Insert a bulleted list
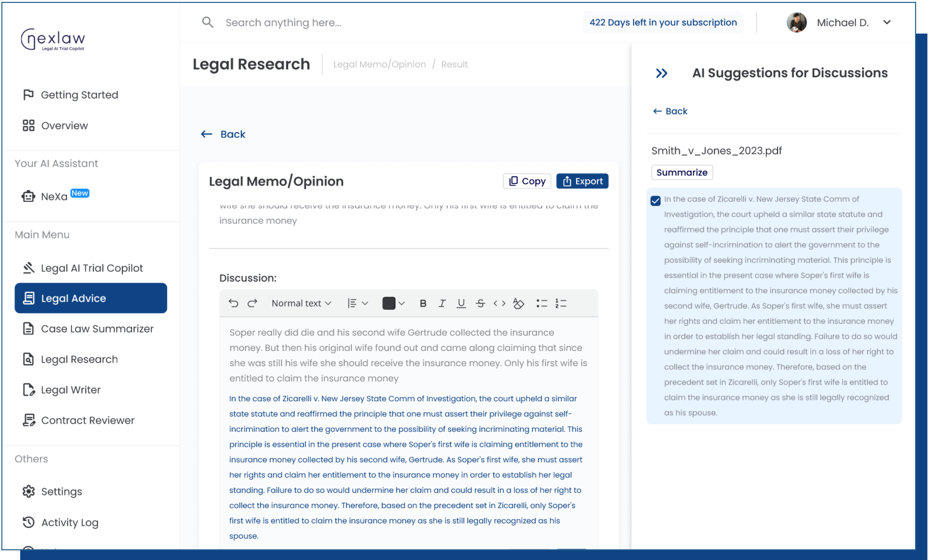933x560 pixels. click(541, 303)
